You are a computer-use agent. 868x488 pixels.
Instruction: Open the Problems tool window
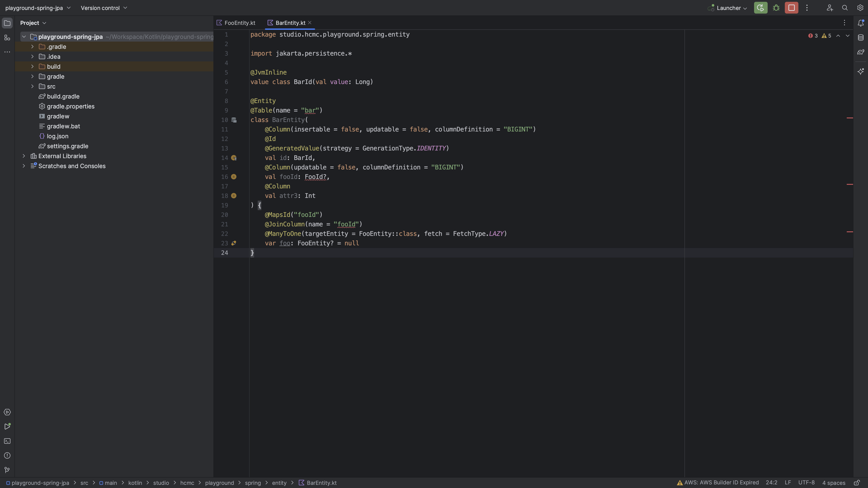coord(7,456)
